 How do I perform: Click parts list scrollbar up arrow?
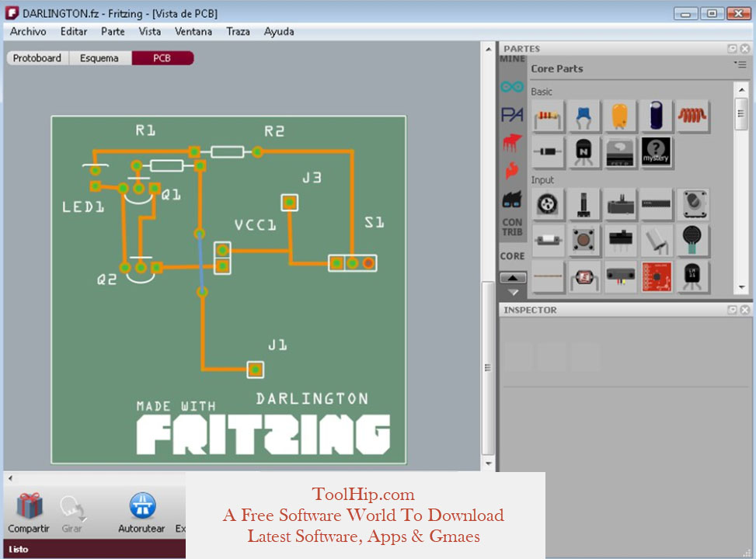[x=741, y=90]
